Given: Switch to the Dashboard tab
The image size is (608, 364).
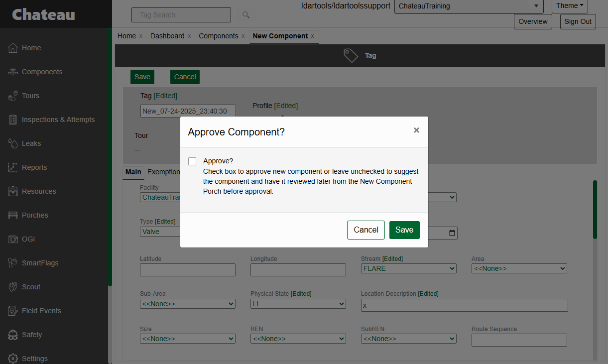Looking at the screenshot, I should tap(167, 36).
